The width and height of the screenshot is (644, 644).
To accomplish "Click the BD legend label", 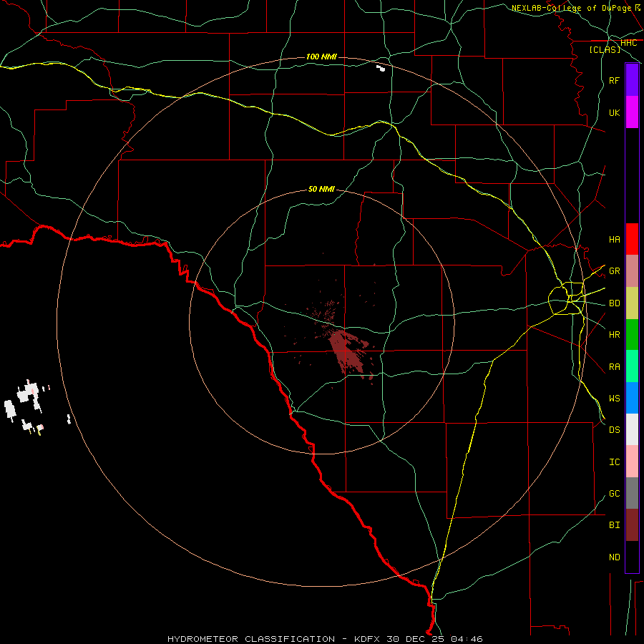I will [614, 303].
